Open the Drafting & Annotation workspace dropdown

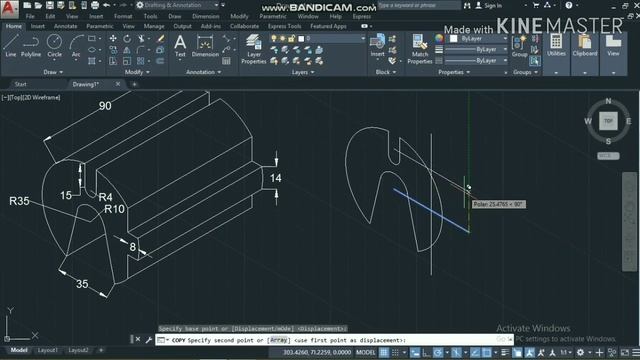(x=179, y=5)
